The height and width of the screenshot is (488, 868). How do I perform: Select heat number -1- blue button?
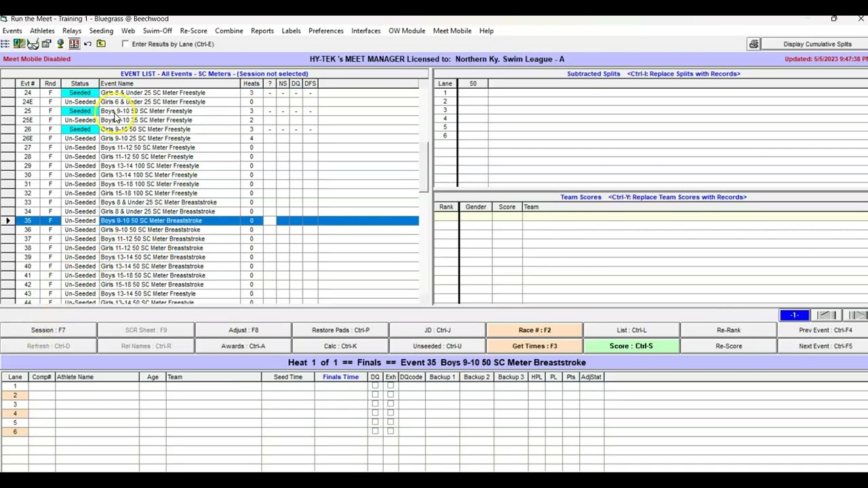794,315
